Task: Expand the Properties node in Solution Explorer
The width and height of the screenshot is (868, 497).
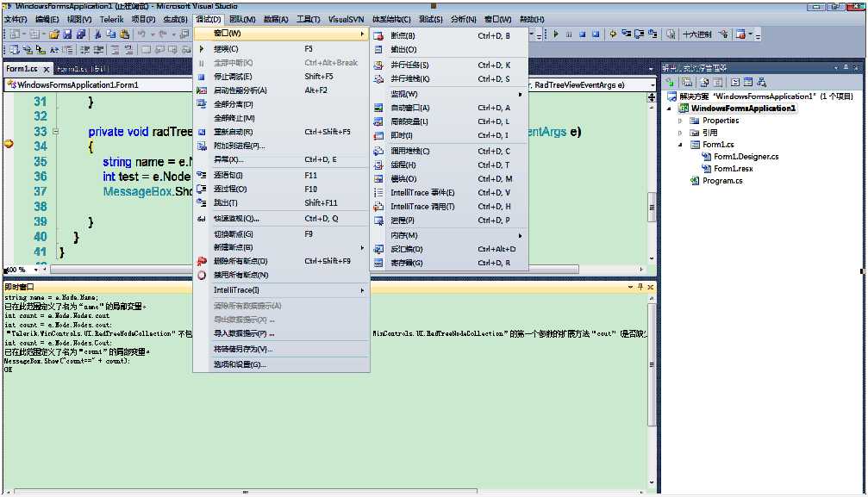Action: pos(680,120)
